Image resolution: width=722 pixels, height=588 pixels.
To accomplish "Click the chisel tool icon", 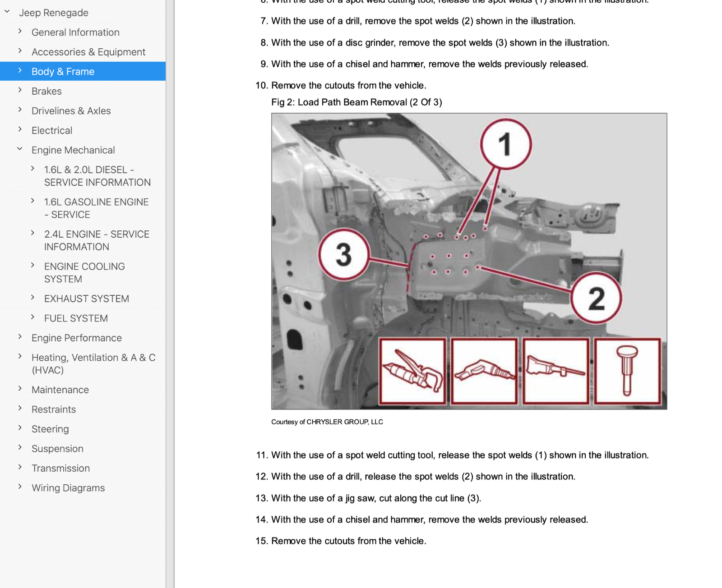I will 627,371.
